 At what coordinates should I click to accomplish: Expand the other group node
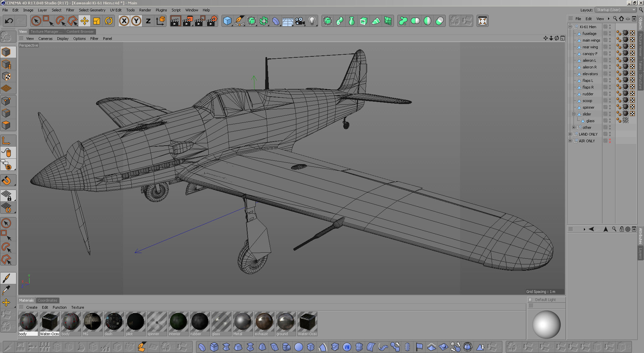click(574, 128)
